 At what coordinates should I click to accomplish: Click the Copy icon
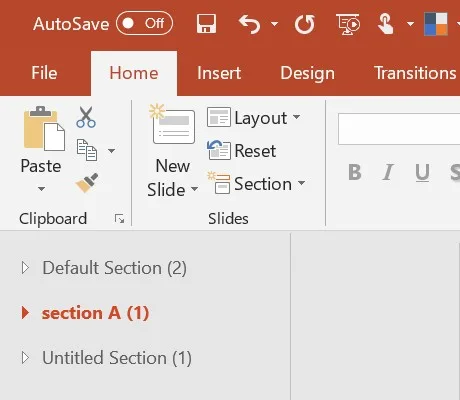coord(87,150)
